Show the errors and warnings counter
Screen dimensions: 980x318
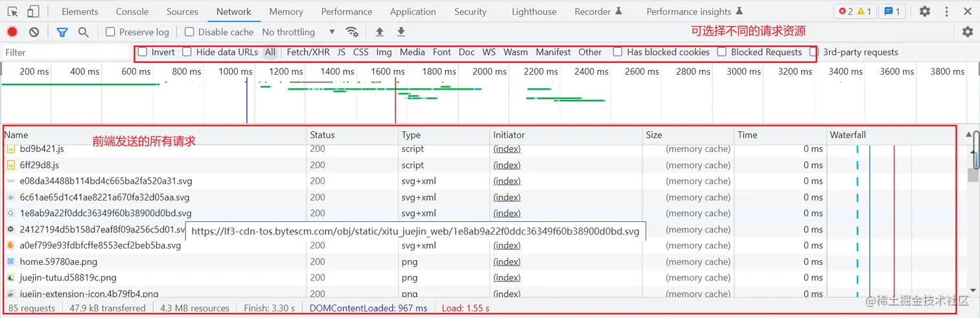pos(855,11)
